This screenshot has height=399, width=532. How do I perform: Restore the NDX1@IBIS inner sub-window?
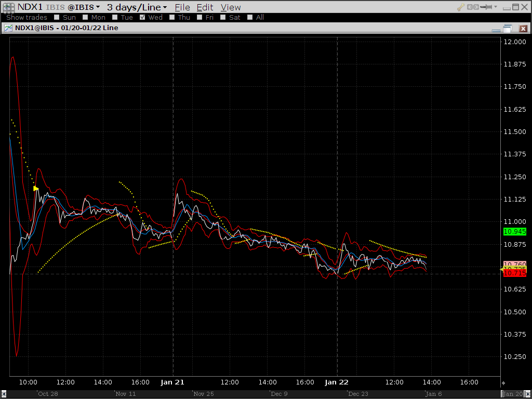click(507, 29)
